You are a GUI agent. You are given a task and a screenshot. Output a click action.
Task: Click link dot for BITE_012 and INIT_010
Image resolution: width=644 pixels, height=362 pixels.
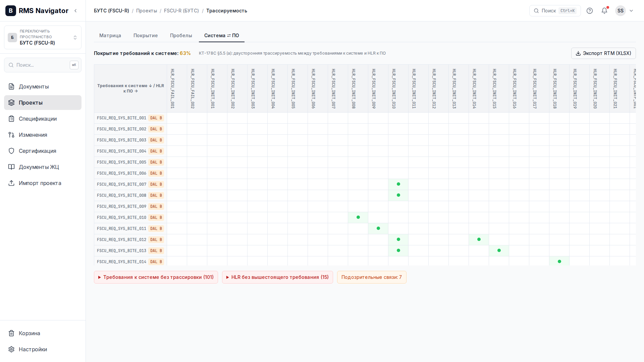tap(398, 239)
